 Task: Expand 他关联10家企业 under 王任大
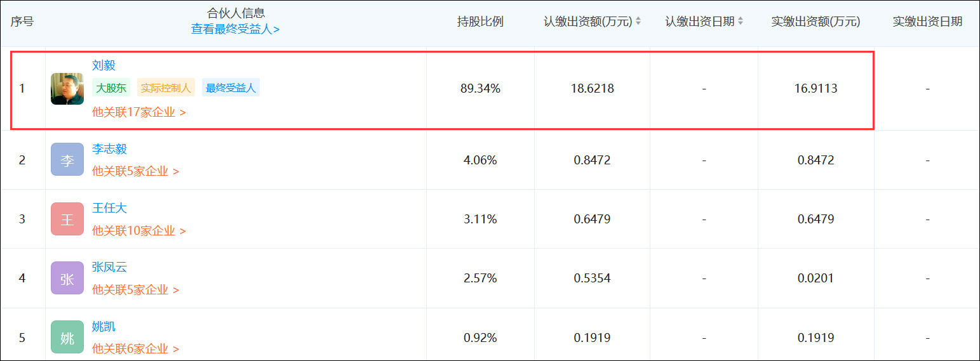coord(139,231)
